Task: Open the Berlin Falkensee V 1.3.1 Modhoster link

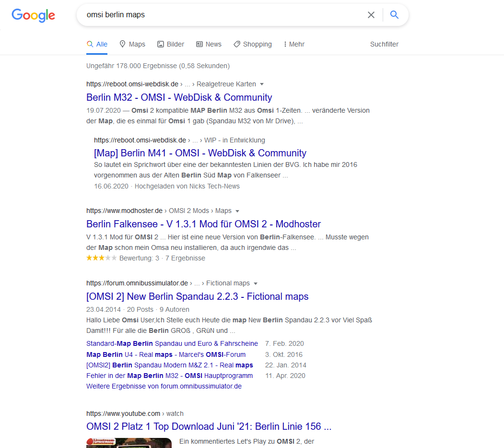Action: click(x=203, y=224)
